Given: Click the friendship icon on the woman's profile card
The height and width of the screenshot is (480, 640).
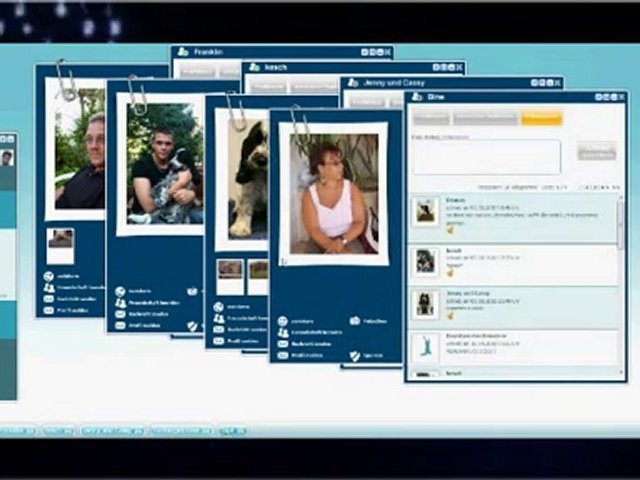Looking at the screenshot, I should click(x=283, y=332).
